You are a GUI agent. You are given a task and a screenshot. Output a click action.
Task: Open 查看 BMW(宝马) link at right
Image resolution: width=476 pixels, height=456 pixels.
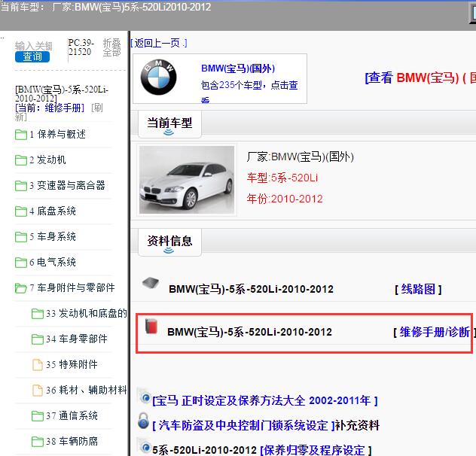tap(420, 78)
